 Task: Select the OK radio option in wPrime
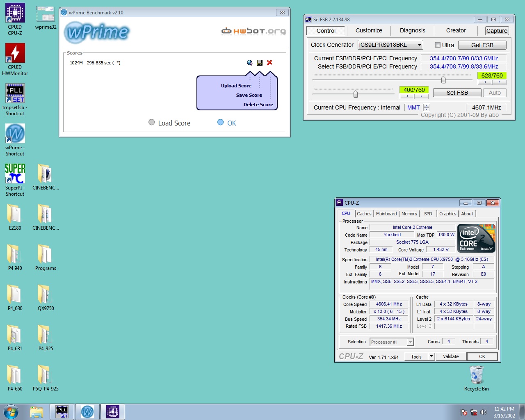tap(221, 122)
